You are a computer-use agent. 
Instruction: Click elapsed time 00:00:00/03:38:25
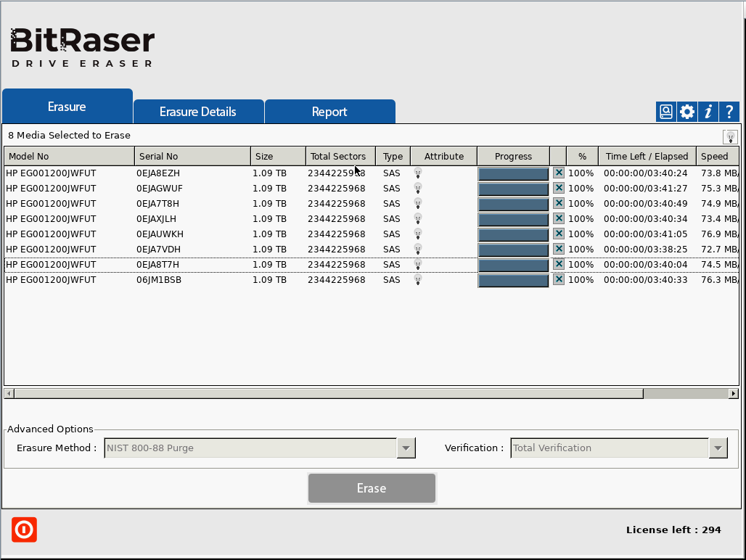tap(646, 249)
